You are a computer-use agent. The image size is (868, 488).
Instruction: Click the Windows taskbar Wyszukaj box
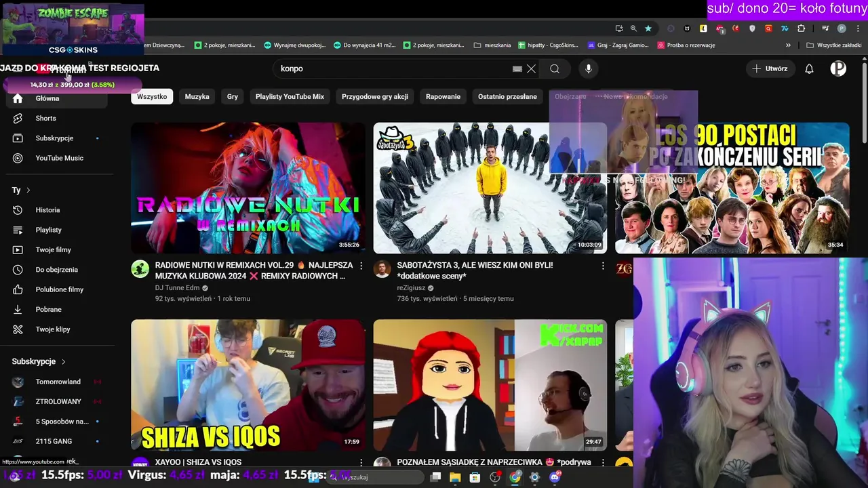pyautogui.click(x=376, y=477)
